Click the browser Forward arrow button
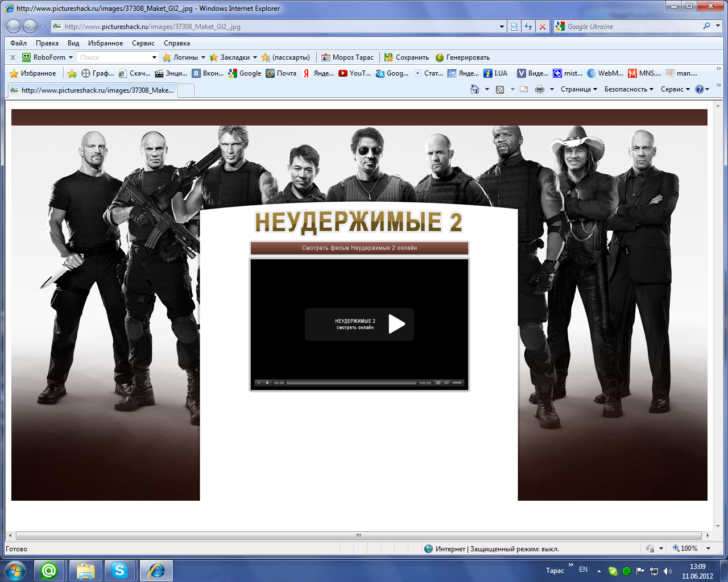This screenshot has height=582, width=728. click(30, 26)
